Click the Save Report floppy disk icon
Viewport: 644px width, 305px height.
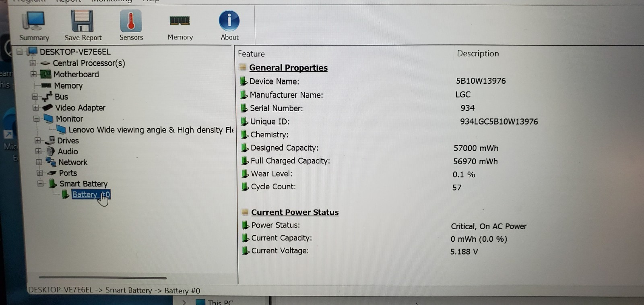click(83, 21)
